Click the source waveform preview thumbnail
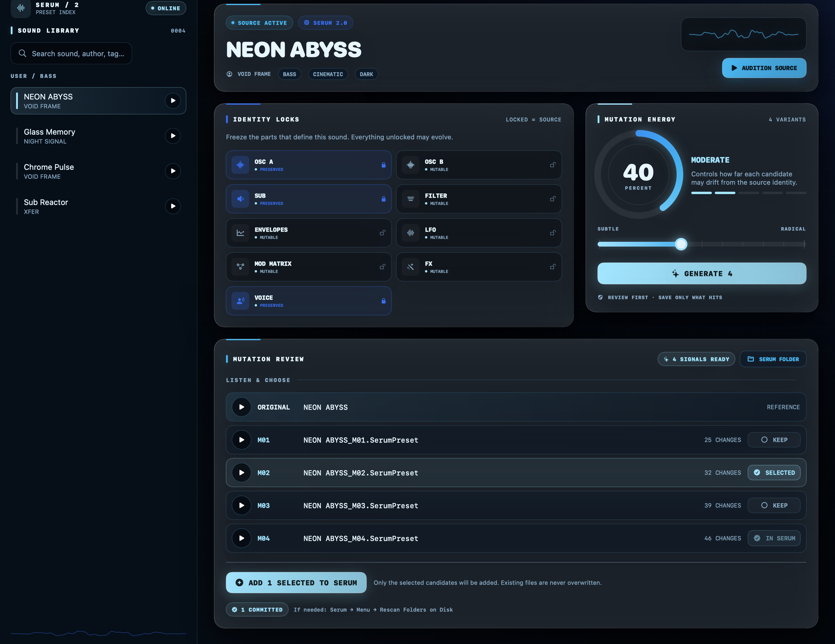 (743, 34)
